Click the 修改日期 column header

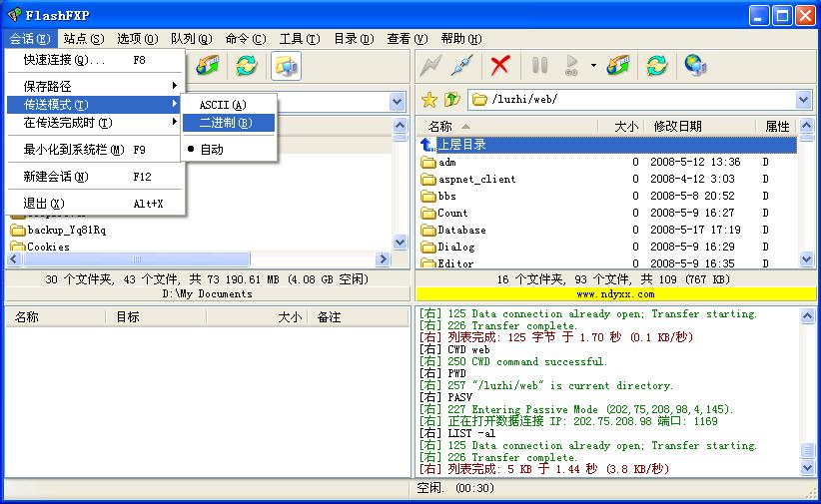pos(677,127)
